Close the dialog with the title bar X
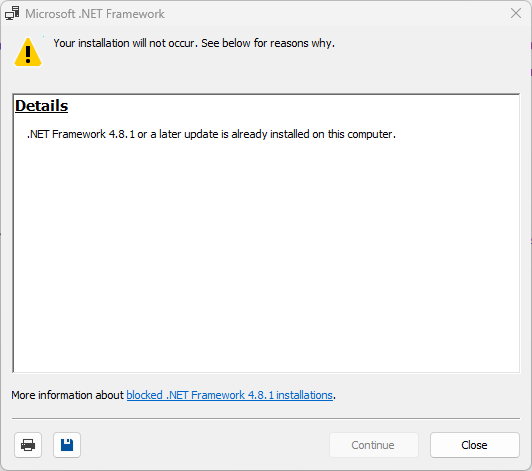This screenshot has height=471, width=532. coord(516,13)
